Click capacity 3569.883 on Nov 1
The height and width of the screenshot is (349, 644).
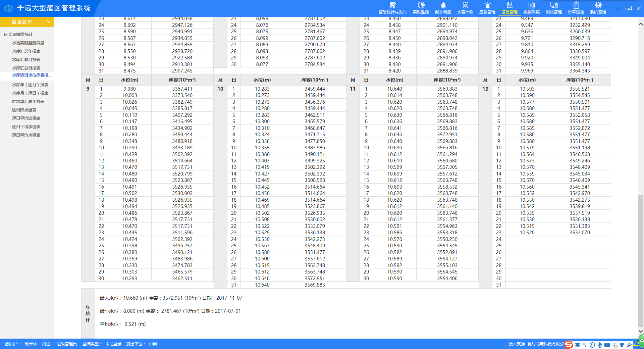point(447,89)
